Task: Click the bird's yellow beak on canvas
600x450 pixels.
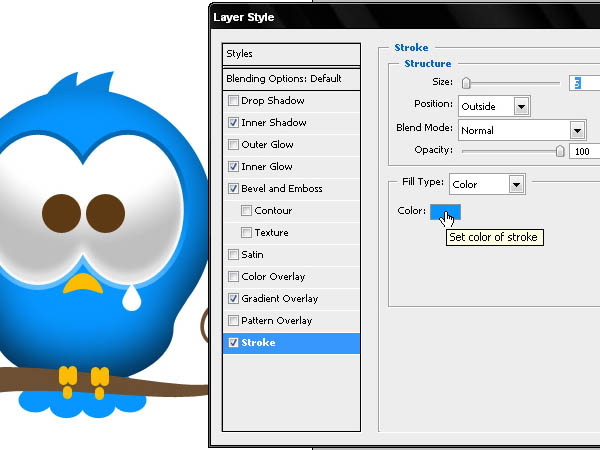Action: (x=83, y=284)
